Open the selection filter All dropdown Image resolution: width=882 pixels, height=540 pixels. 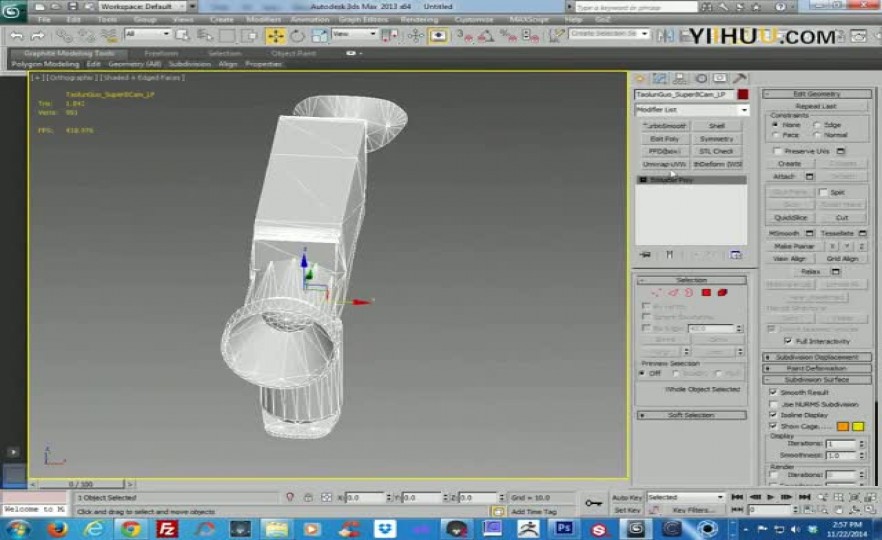coord(147,34)
